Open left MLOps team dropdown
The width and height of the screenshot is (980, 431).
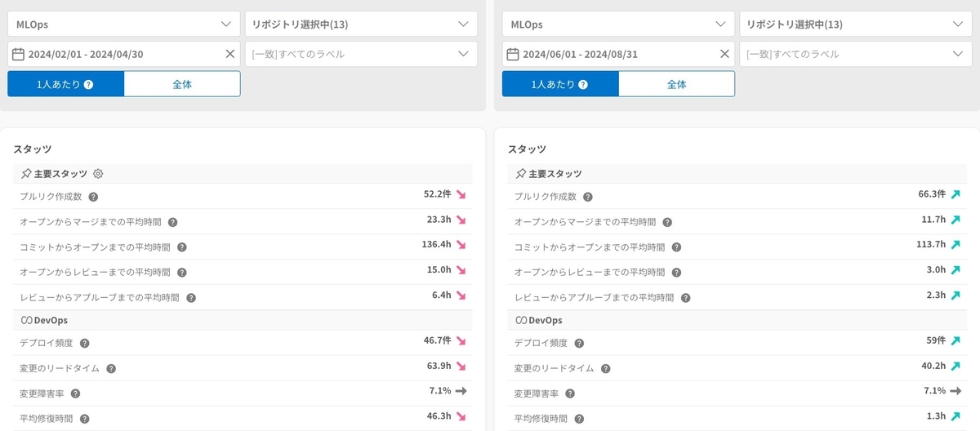pos(124,24)
